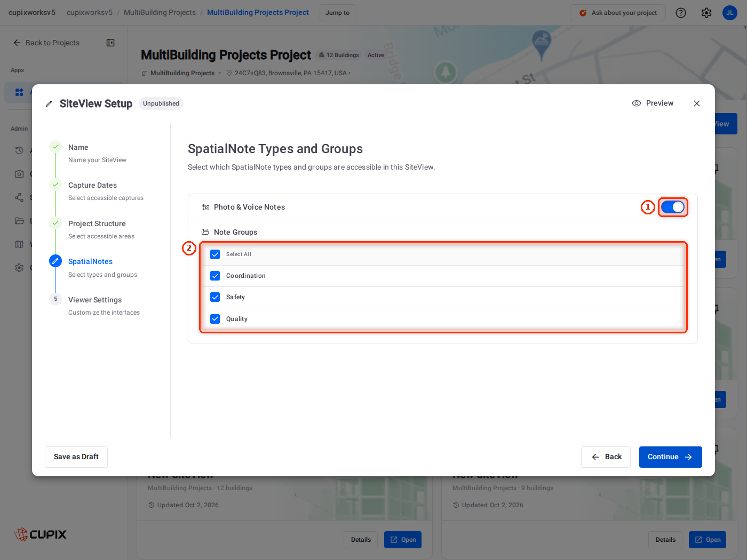The width and height of the screenshot is (747, 560).
Task: Click the Note Groups folder icon
Action: pos(205,232)
